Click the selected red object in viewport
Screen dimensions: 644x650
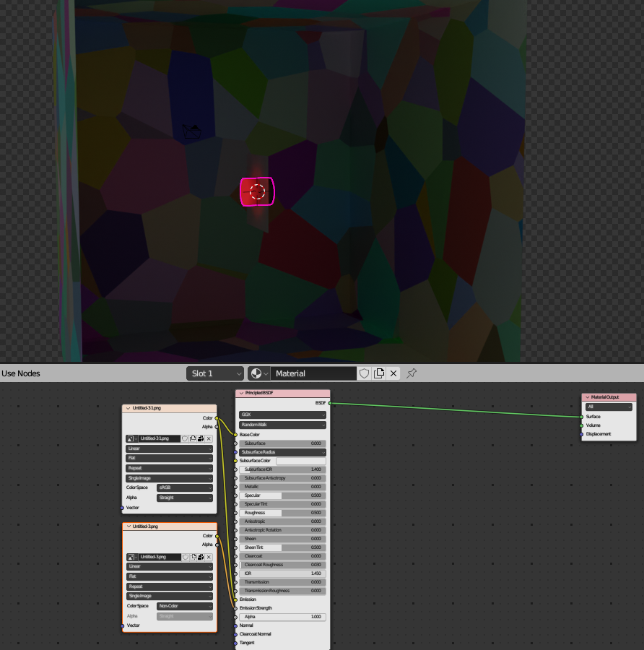point(257,191)
